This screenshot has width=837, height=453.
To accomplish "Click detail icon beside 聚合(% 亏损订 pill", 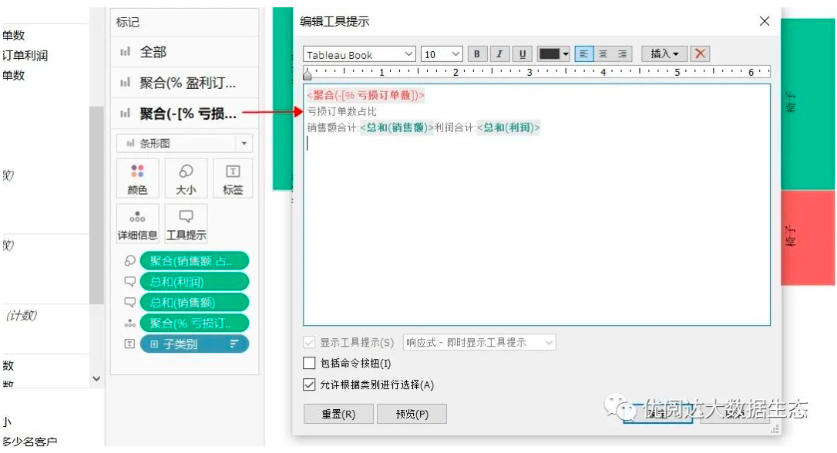I will pyautogui.click(x=130, y=323).
